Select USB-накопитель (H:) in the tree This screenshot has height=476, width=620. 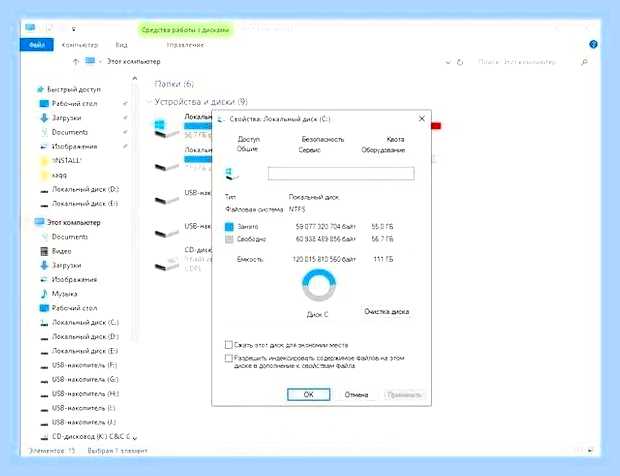point(85,393)
